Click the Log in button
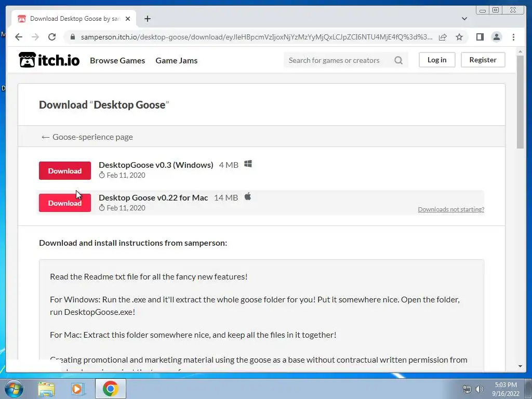 [437, 60]
